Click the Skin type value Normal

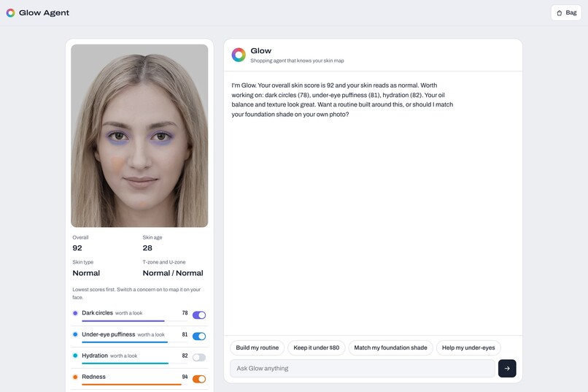pos(86,273)
